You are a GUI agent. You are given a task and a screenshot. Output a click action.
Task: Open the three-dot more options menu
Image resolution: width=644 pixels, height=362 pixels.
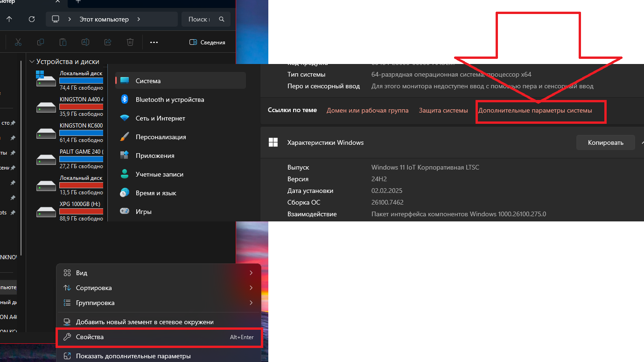click(x=154, y=42)
